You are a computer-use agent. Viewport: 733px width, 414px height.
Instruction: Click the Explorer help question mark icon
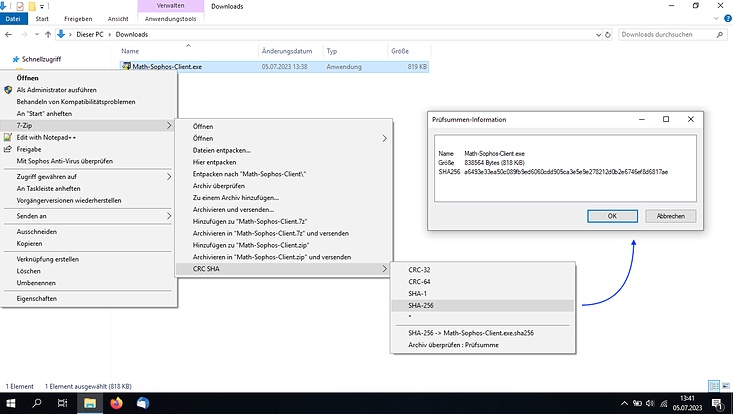coord(728,19)
